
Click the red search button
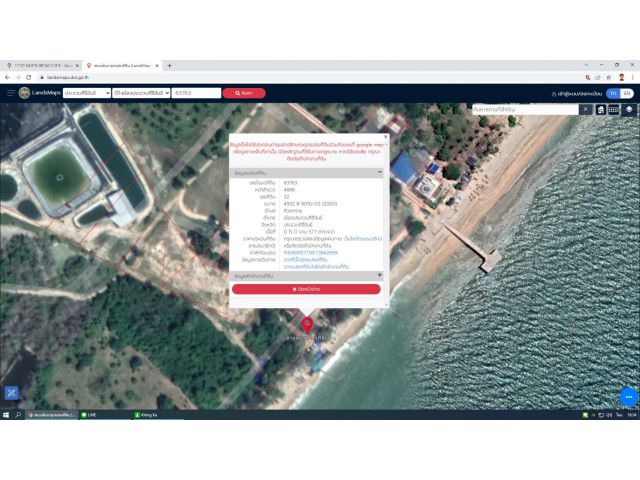[x=243, y=93]
